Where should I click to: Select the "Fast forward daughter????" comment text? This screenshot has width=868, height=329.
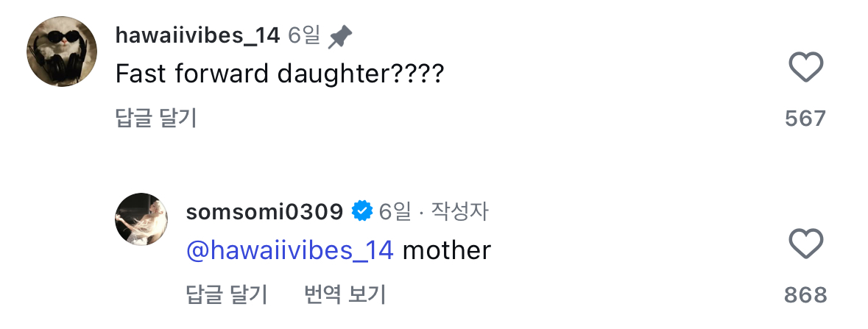coord(280,73)
